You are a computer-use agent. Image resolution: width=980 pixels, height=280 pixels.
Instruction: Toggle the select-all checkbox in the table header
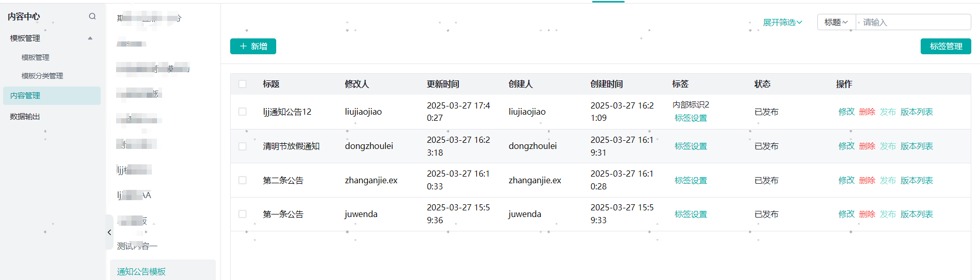pyautogui.click(x=242, y=84)
